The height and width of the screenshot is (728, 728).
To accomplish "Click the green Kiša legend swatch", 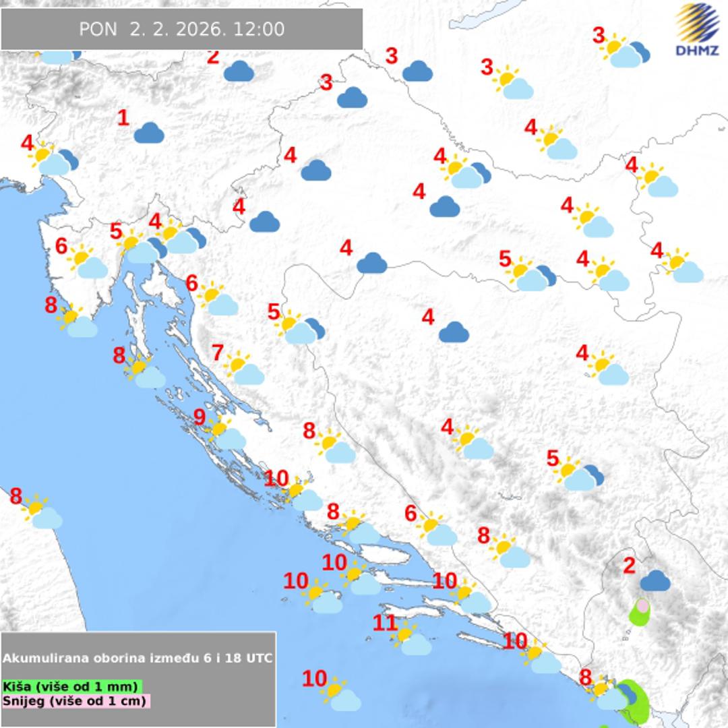I will point(71,686).
